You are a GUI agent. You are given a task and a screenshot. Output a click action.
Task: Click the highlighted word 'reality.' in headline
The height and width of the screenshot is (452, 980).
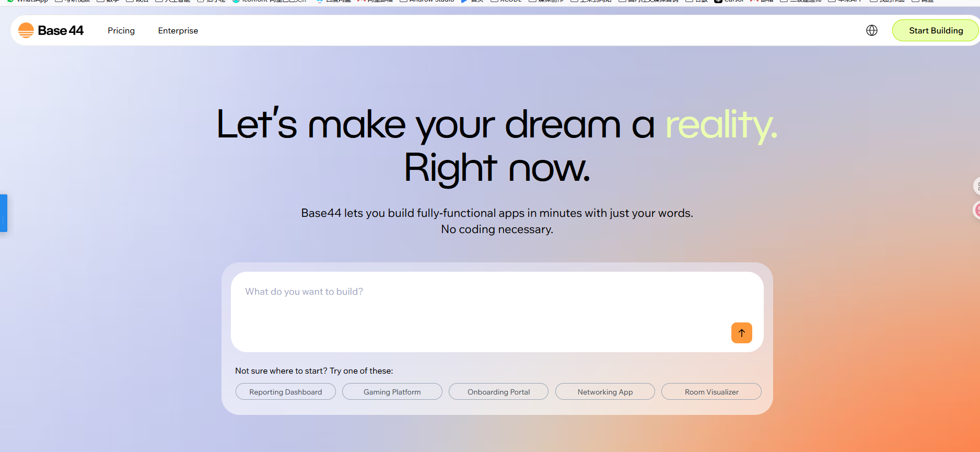point(721,126)
